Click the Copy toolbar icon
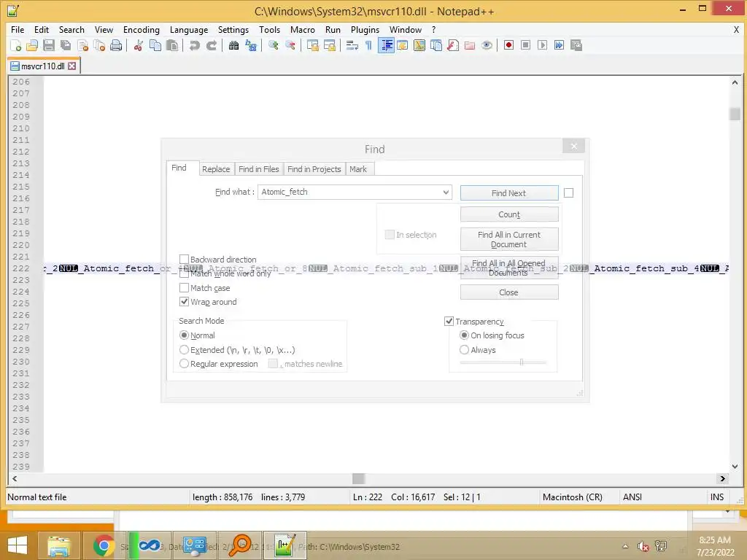This screenshot has width=747, height=560. [x=155, y=46]
